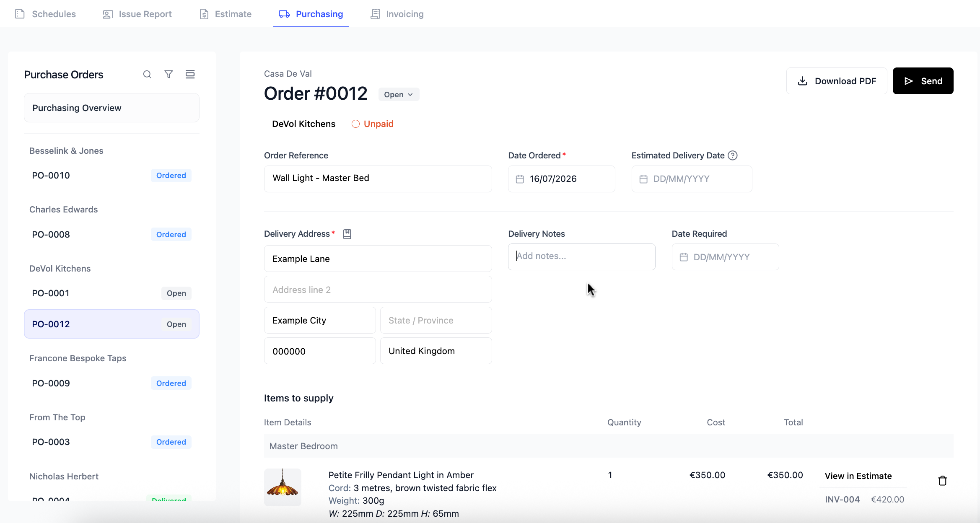Select PO-0001 in the order list
Image resolution: width=980 pixels, height=523 pixels.
click(x=111, y=293)
